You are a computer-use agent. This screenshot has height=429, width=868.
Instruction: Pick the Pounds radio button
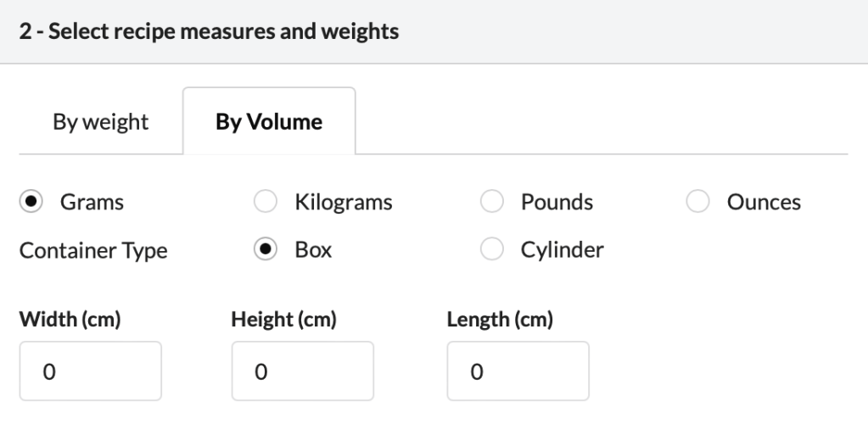492,203
